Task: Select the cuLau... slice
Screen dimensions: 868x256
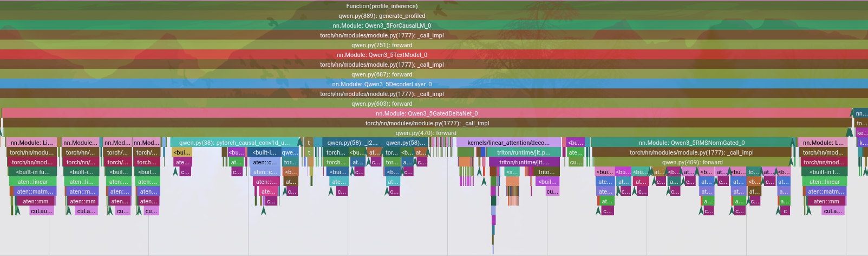Action: pos(42,211)
